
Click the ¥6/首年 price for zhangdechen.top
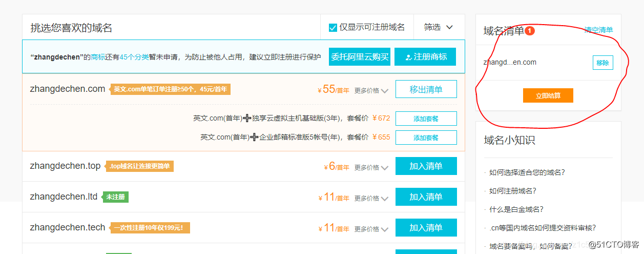tap(337, 167)
